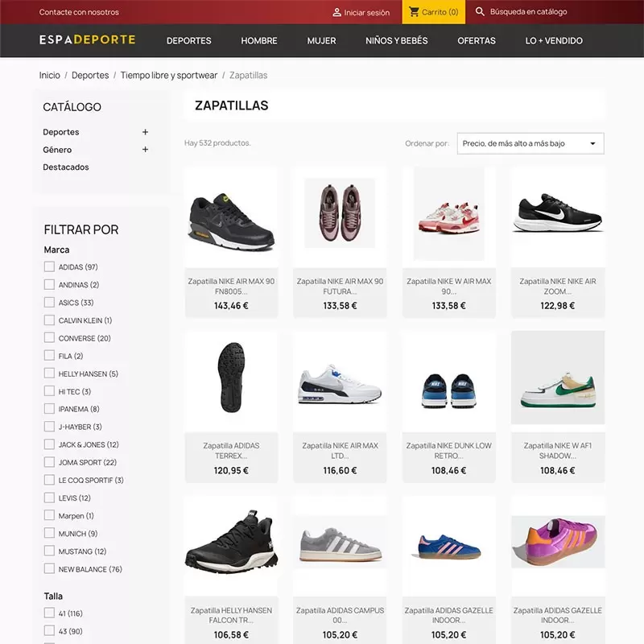Click the search magnifier icon
This screenshot has height=644, width=644.
[x=480, y=11]
